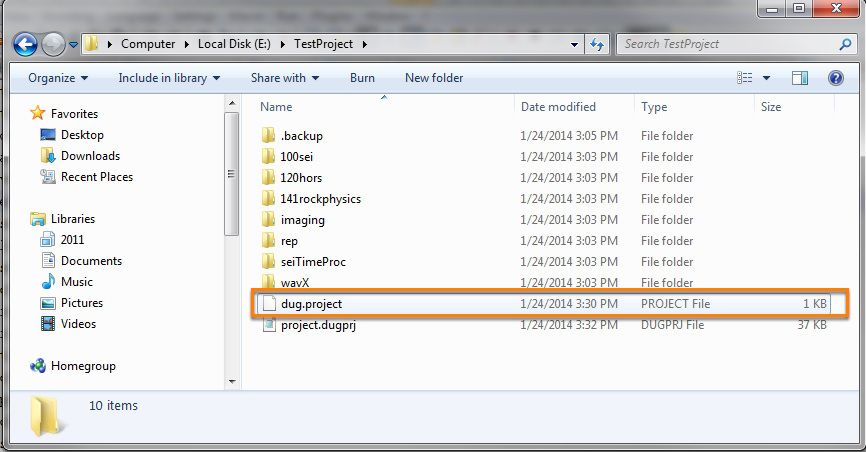Select the wavX folder icon
The image size is (866, 452).
(268, 282)
